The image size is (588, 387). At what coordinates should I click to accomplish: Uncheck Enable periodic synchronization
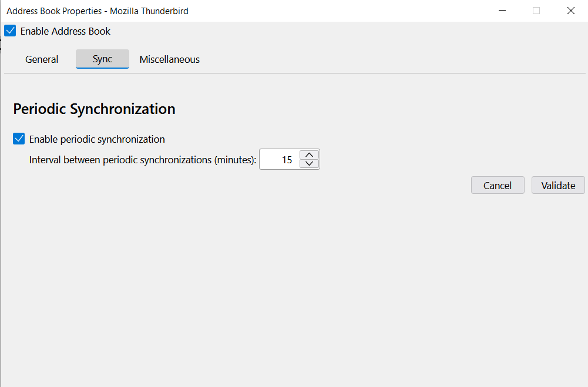[x=19, y=139]
